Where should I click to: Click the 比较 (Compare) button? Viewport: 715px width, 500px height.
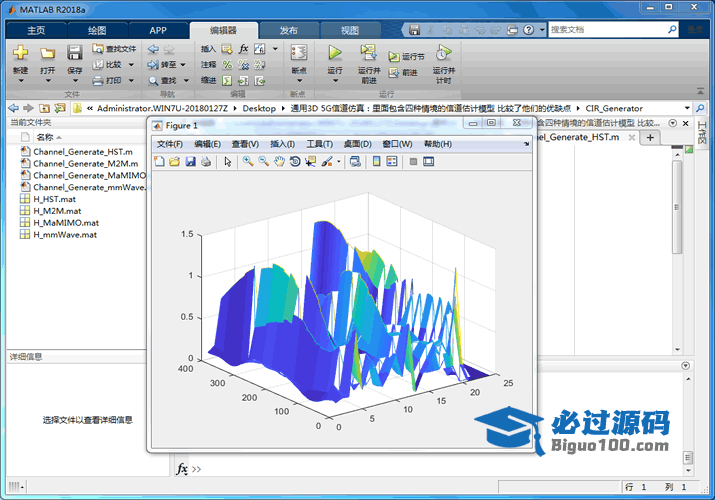108,65
